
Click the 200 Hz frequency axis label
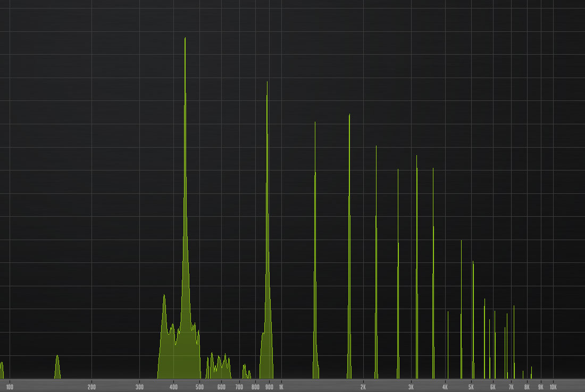pos(91,387)
